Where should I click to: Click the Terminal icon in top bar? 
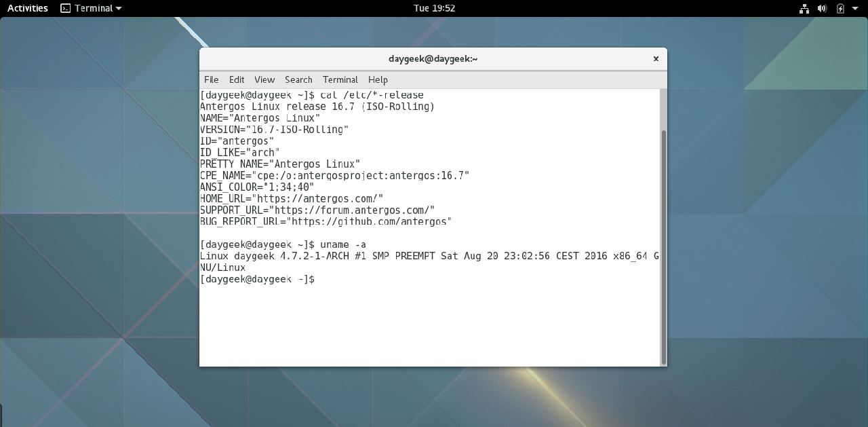point(65,8)
